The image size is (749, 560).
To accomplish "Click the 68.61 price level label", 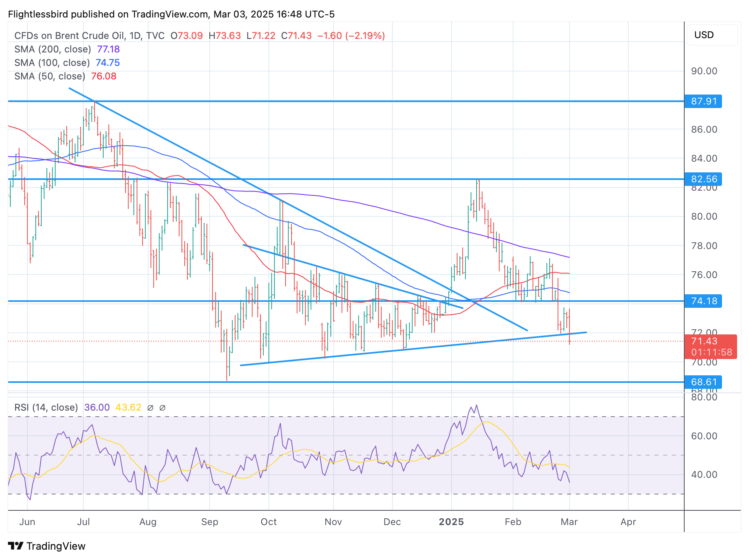I will [x=703, y=382].
